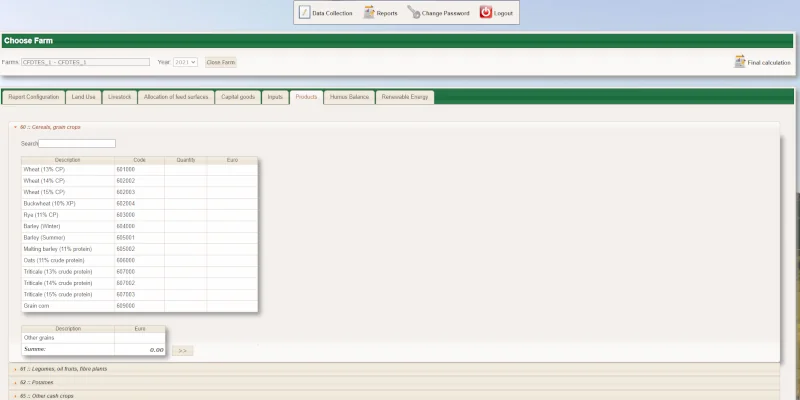The height and width of the screenshot is (400, 800).
Task: Collapse the 60 Cereals, grain crops section
Action: coord(15,127)
